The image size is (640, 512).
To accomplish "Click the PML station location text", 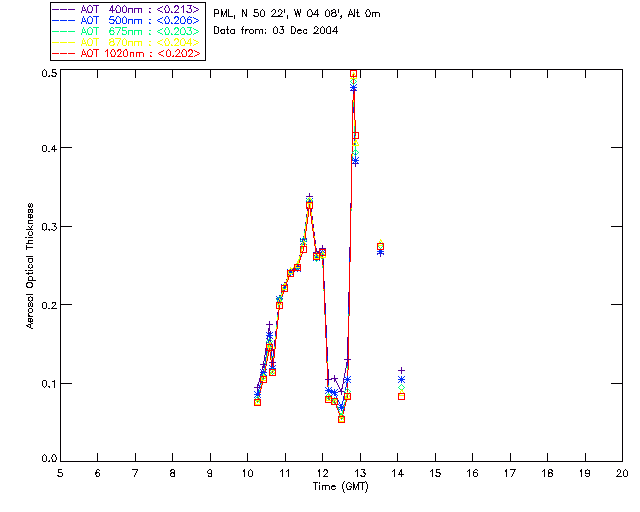I will click(297, 13).
